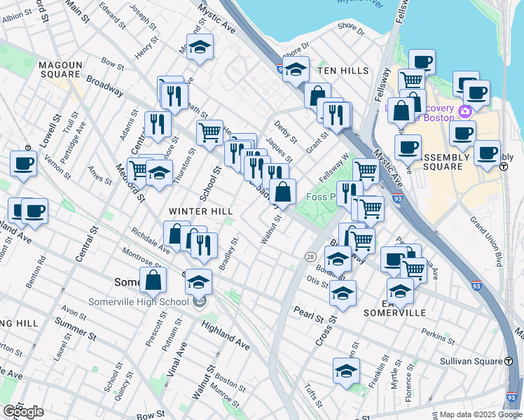Viewport: 524px width, 420px height.
Task: Open the school marker below Otis St
Action: pos(343,293)
